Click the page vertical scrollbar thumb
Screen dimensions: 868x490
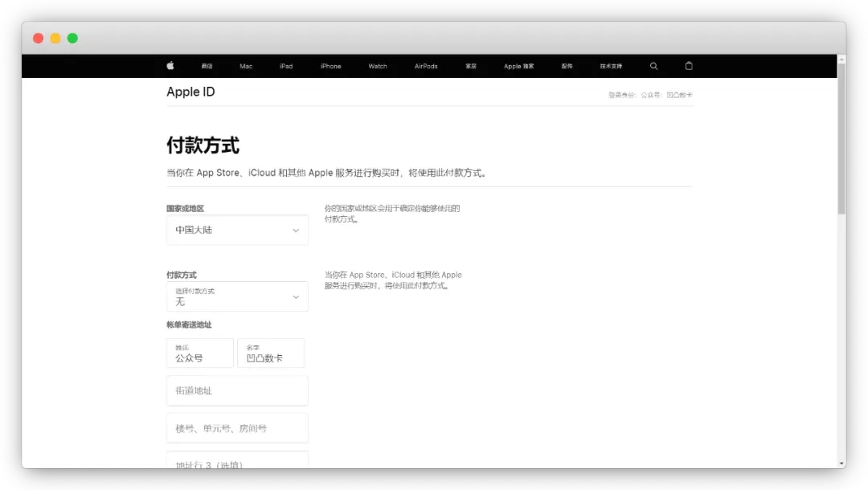pos(841,139)
